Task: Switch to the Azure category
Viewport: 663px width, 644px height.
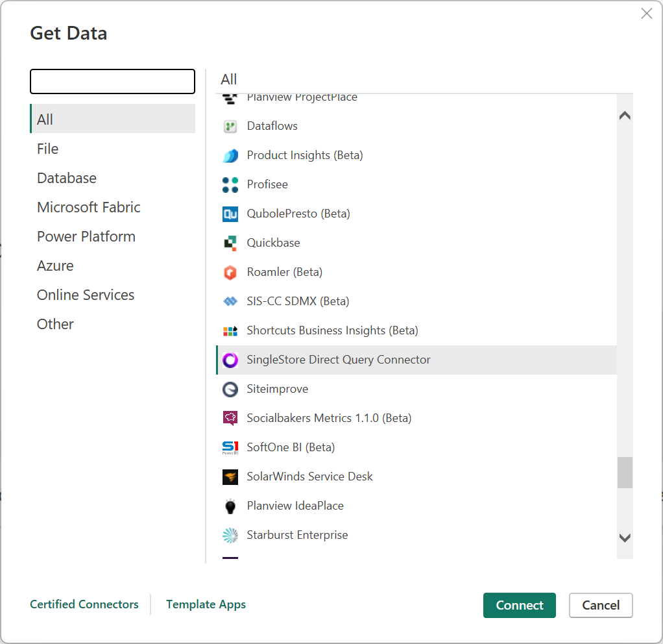Action: [x=55, y=266]
